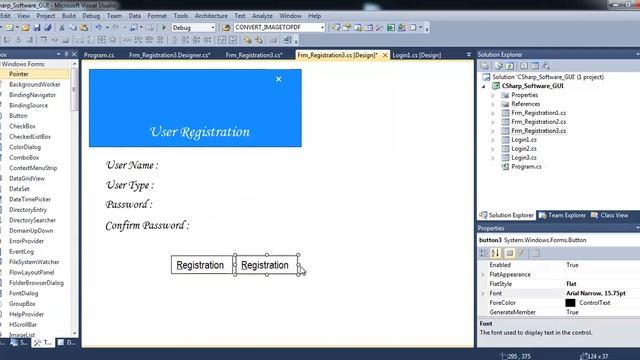This screenshot has height=360, width=640.
Task: Click the Find in Files icon beside CONVERT_IMAGETOPDF
Action: 226,28
